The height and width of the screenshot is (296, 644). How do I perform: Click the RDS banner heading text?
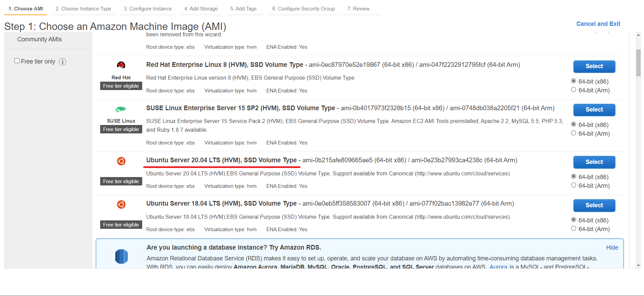234,248
